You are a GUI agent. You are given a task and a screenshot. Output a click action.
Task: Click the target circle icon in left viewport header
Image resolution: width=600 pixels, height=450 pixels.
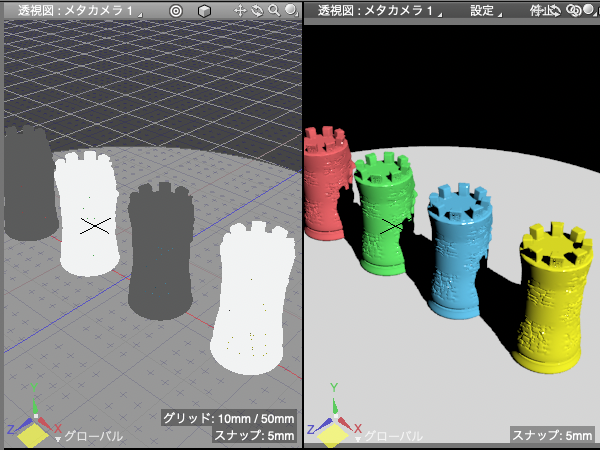tap(176, 10)
